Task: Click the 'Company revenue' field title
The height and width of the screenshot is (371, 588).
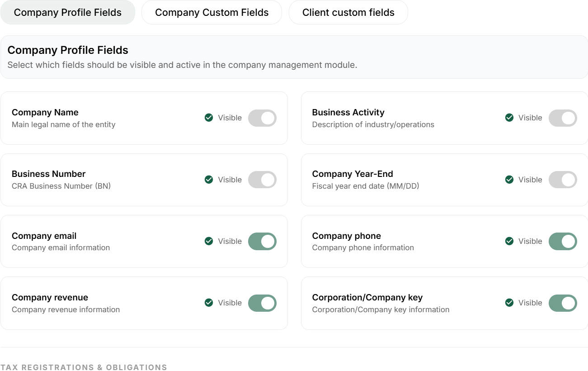Action: 50,297
